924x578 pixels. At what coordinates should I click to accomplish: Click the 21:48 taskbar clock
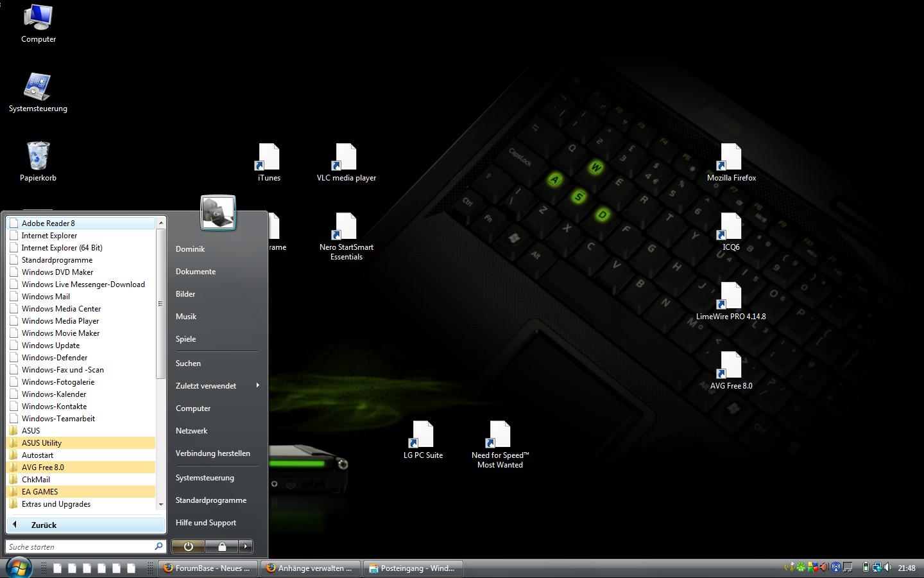(x=907, y=568)
